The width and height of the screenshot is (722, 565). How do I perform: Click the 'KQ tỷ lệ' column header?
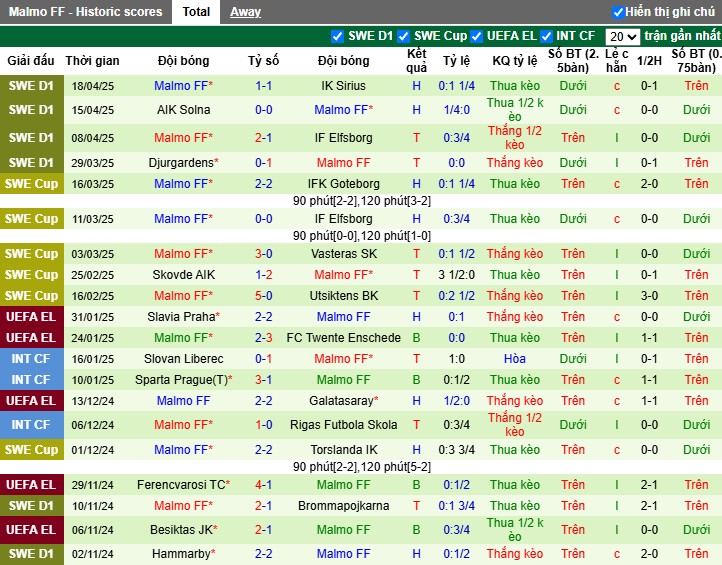click(x=514, y=60)
